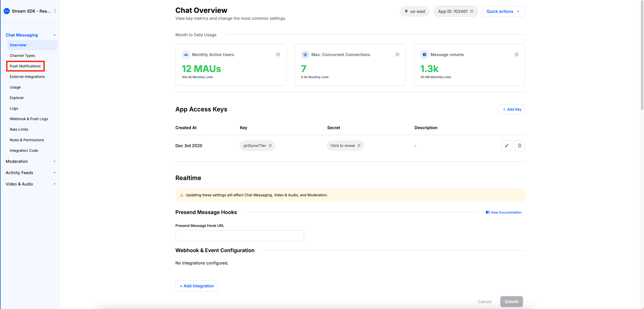The width and height of the screenshot is (644, 309).
Task: Click the us-east region pin icon
Action: (x=406, y=11)
